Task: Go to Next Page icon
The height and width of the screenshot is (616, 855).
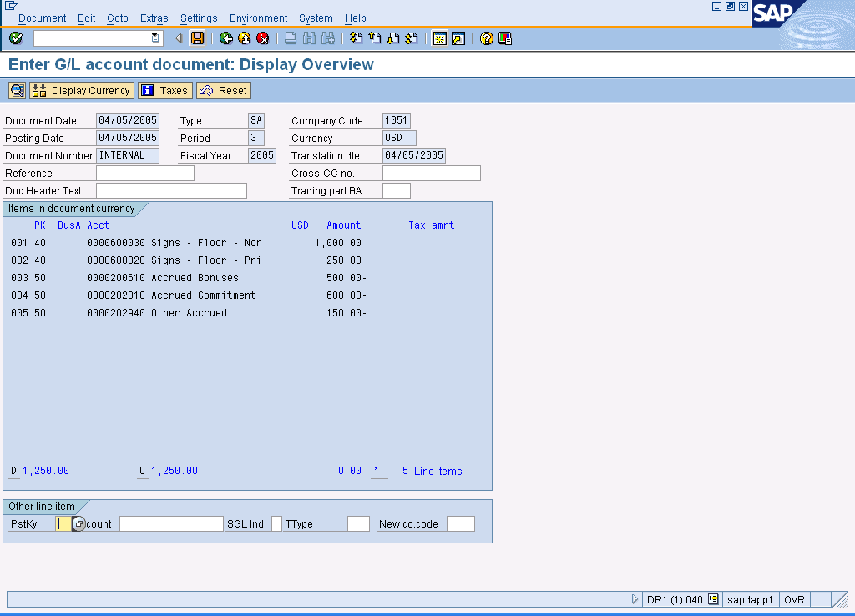Action: 393,38
